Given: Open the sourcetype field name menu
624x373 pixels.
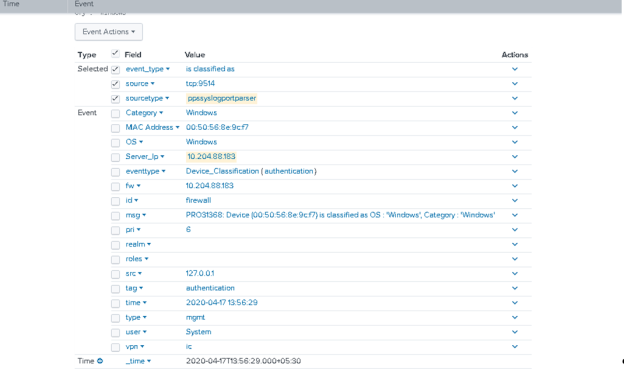Looking at the screenshot, I should [x=147, y=98].
